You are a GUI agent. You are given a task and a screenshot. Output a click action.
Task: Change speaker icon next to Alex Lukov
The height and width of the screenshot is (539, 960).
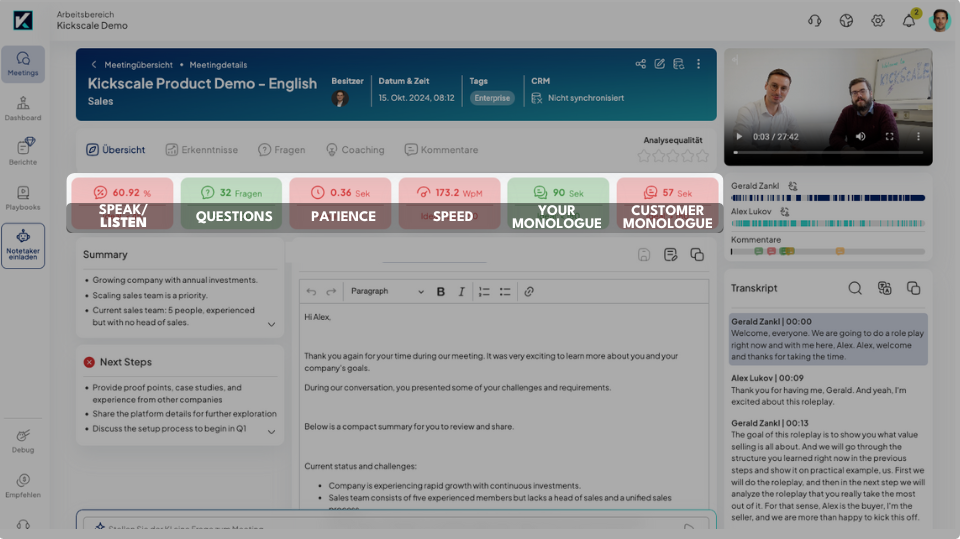pyautogui.click(x=784, y=211)
